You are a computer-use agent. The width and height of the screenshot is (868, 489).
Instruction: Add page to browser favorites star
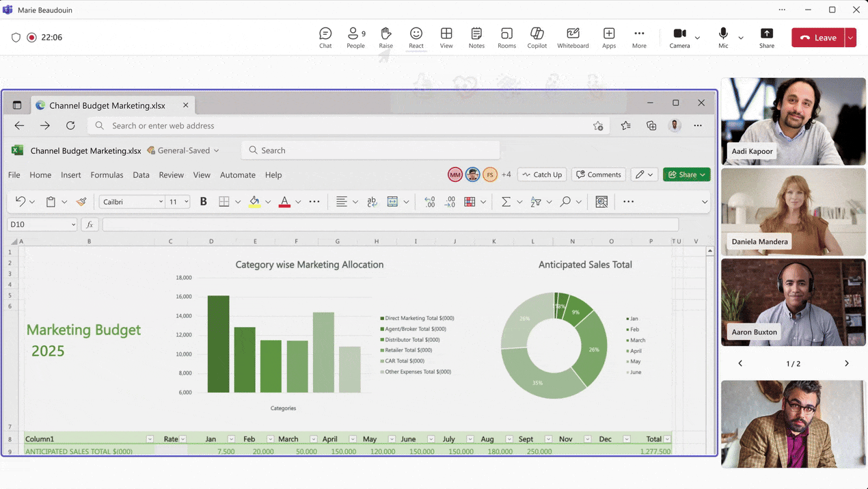coord(598,126)
